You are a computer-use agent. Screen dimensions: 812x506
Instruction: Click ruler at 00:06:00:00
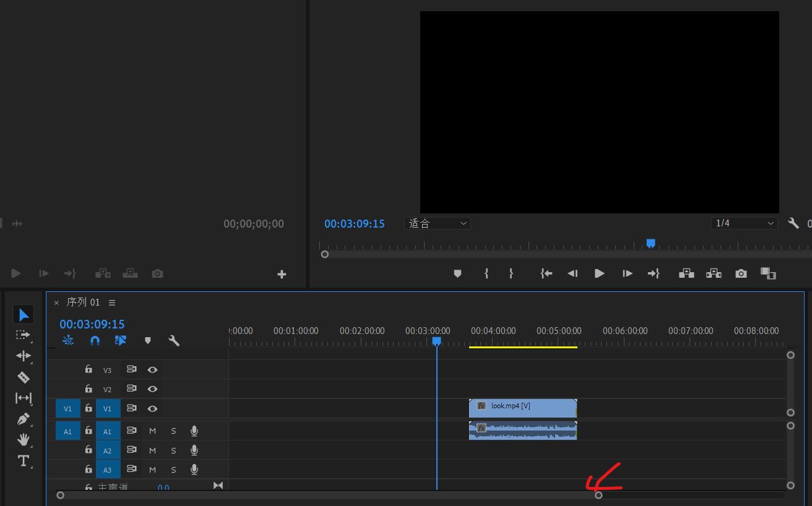(x=625, y=331)
